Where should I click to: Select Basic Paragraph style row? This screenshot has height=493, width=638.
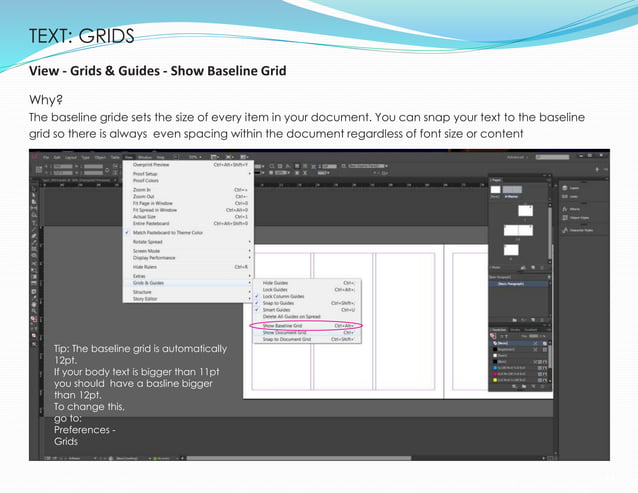point(518,284)
